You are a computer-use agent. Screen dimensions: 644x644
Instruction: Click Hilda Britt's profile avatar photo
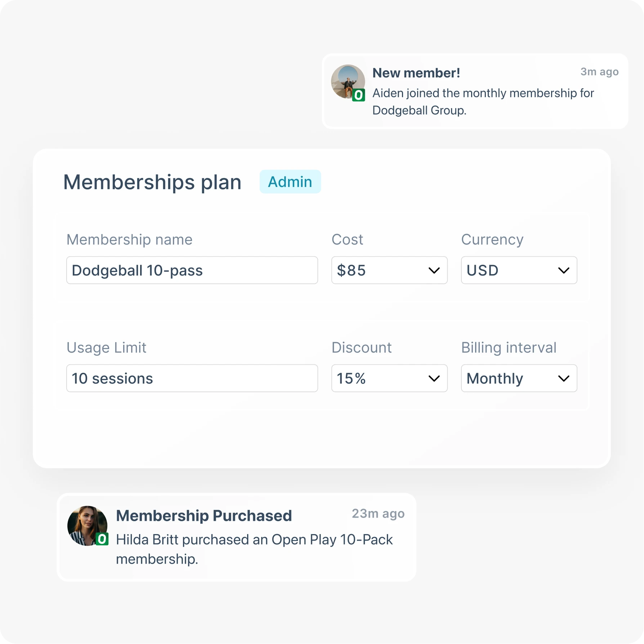click(87, 525)
